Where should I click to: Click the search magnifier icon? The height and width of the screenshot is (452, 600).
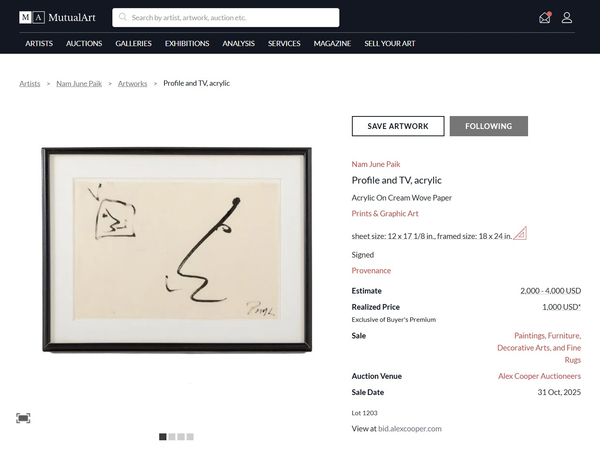(x=122, y=17)
